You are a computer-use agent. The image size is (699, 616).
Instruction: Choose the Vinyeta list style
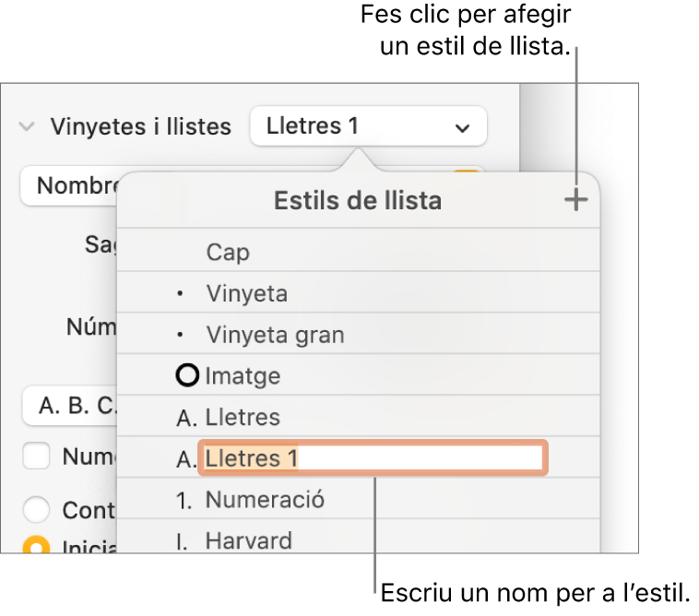coord(358,293)
